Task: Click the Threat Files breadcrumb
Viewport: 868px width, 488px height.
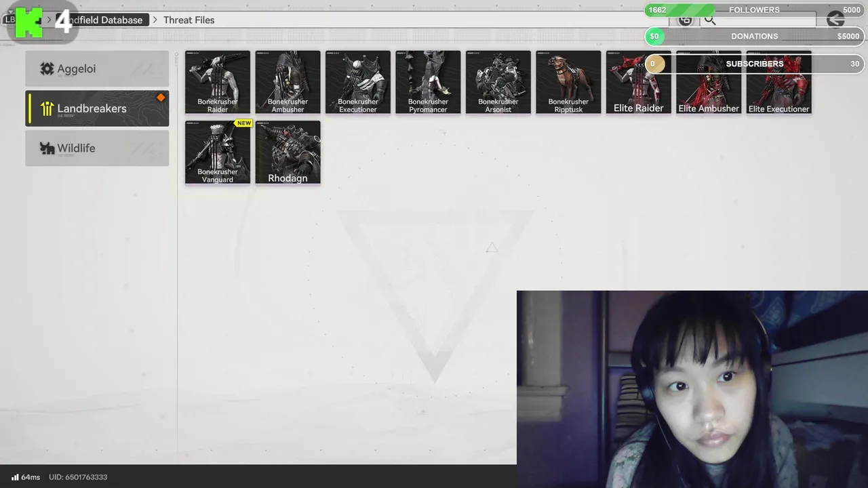Action: (x=189, y=20)
